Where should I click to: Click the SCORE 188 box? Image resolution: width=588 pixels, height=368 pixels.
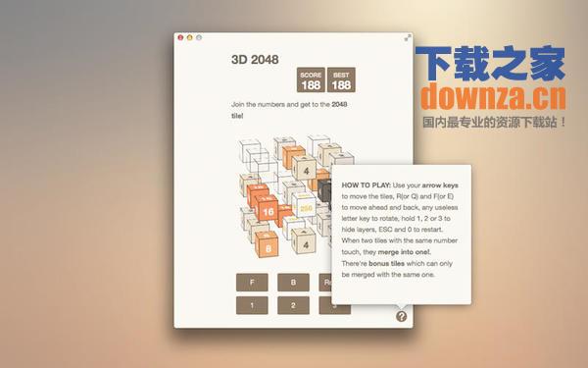(x=311, y=80)
